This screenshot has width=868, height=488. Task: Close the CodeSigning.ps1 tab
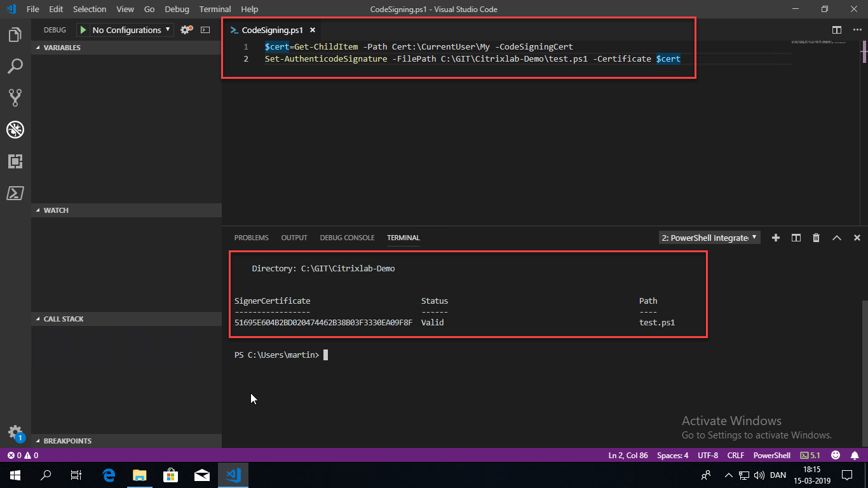tap(313, 30)
